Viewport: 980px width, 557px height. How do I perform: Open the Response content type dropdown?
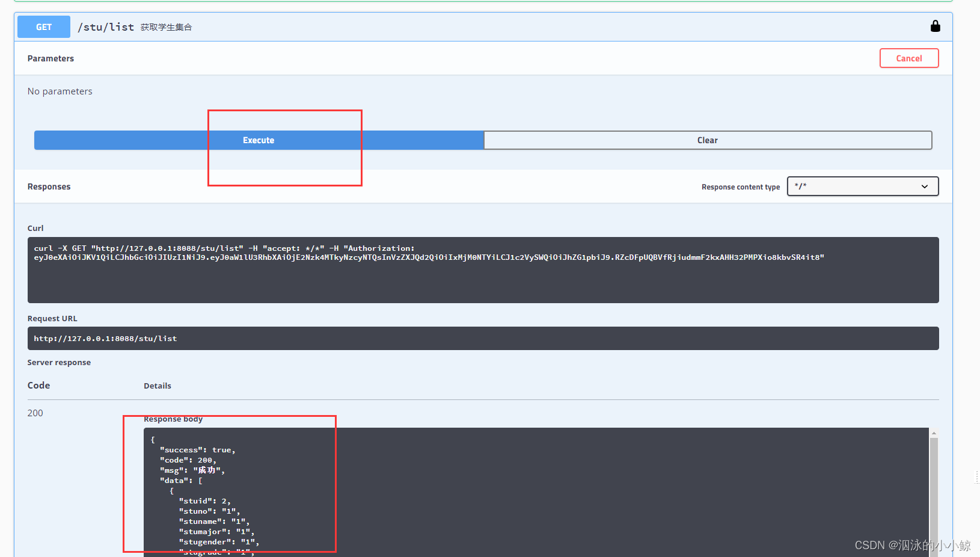863,186
